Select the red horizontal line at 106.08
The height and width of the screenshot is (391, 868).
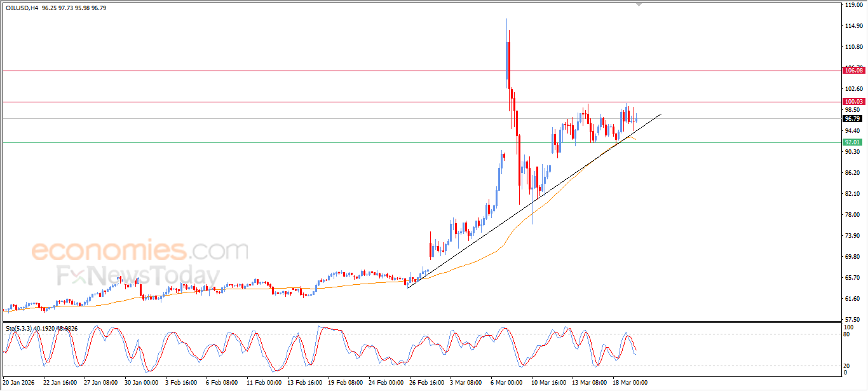coord(421,71)
